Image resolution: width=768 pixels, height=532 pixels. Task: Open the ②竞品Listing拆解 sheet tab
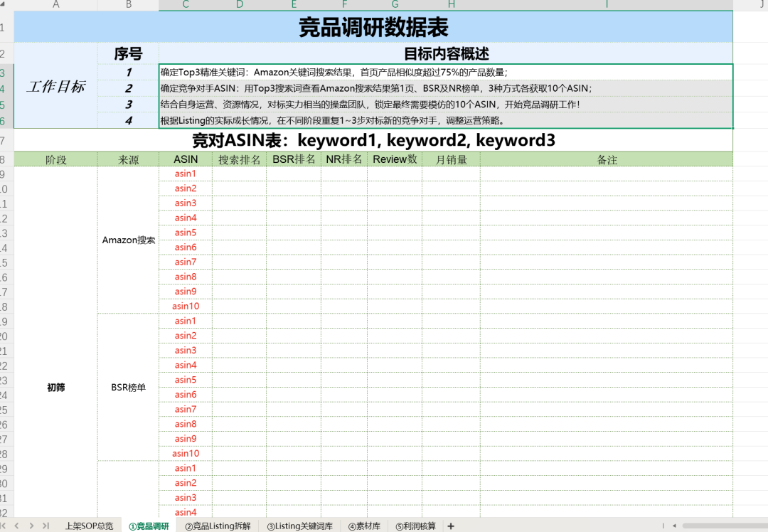tap(216, 526)
